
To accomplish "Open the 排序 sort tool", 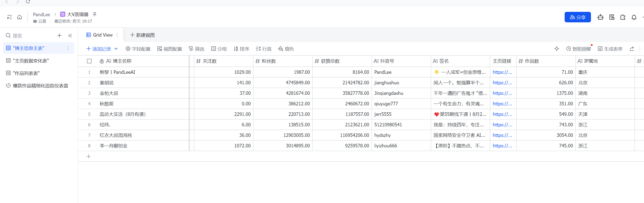I will click(241, 49).
